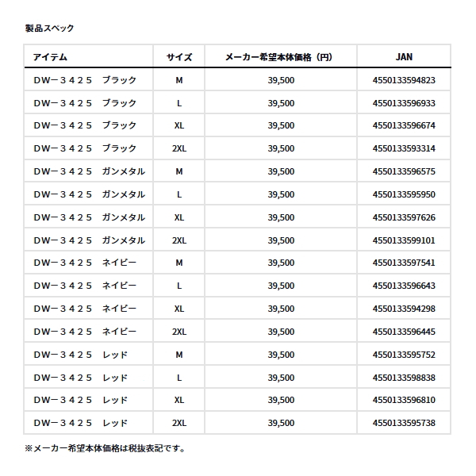
Task: Select JAN code 4550133598838
Action: (404, 378)
